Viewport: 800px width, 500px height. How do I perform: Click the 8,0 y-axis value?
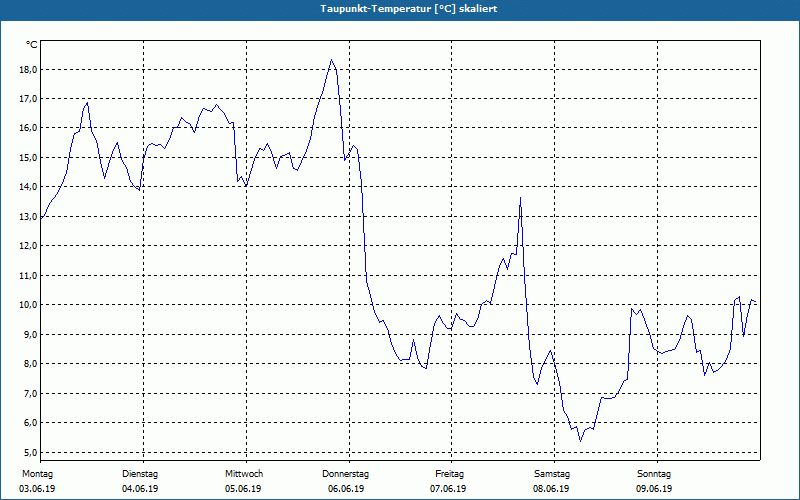click(x=30, y=364)
